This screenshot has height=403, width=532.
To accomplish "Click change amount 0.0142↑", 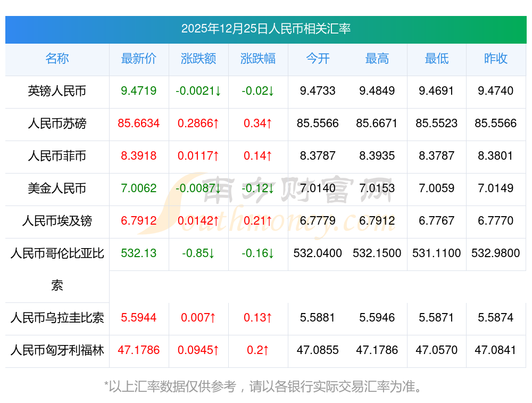I will [198, 221].
